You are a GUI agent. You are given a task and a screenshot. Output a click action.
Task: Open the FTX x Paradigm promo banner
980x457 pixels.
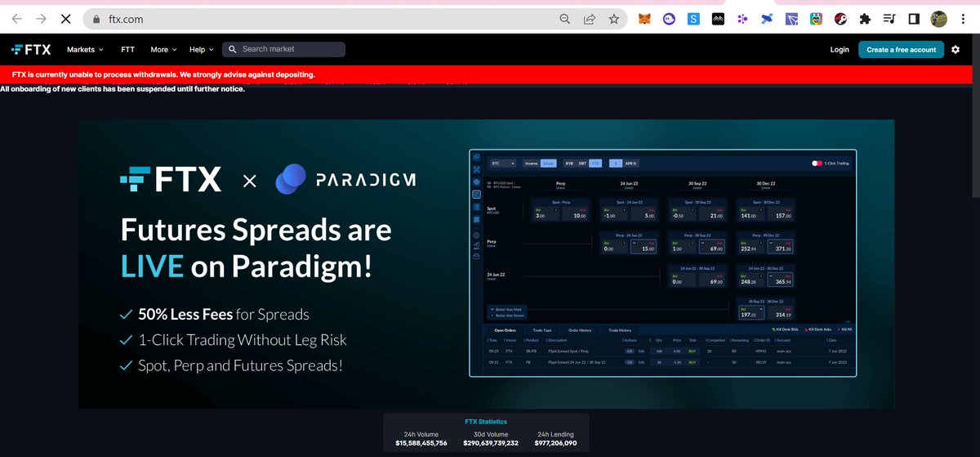486,264
